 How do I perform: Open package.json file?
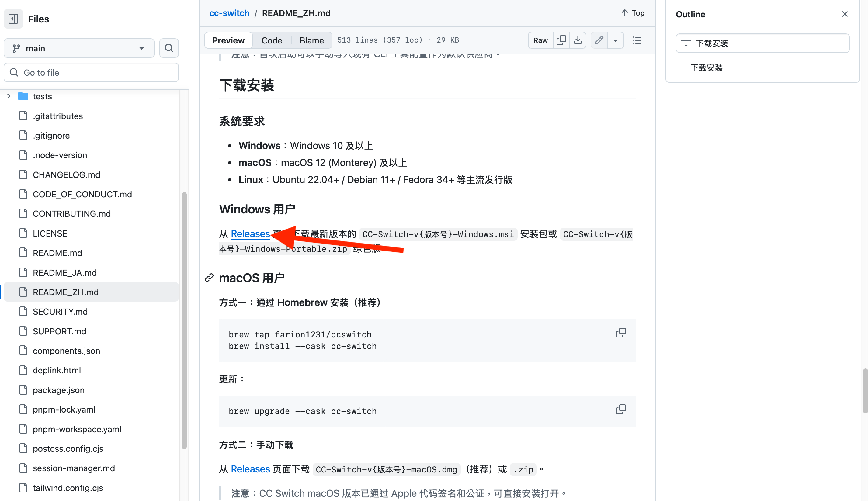(x=58, y=390)
